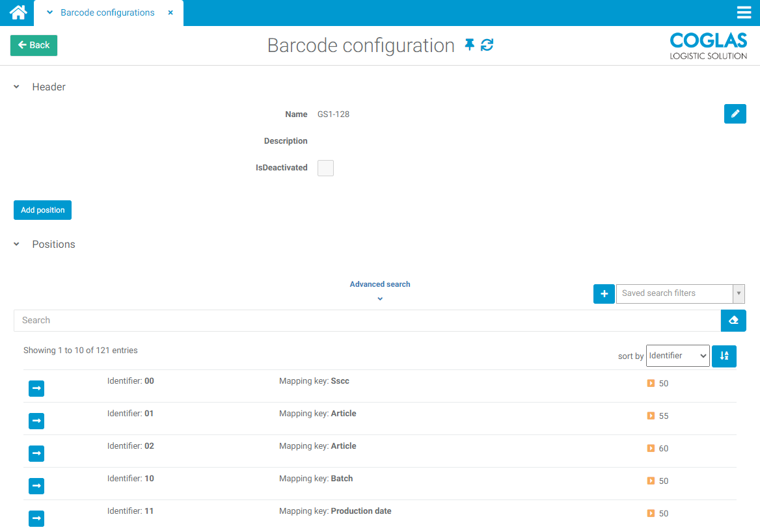Viewport: 760px width, 532px height.
Task: Refresh the Barcode configuration page
Action: pyautogui.click(x=486, y=45)
